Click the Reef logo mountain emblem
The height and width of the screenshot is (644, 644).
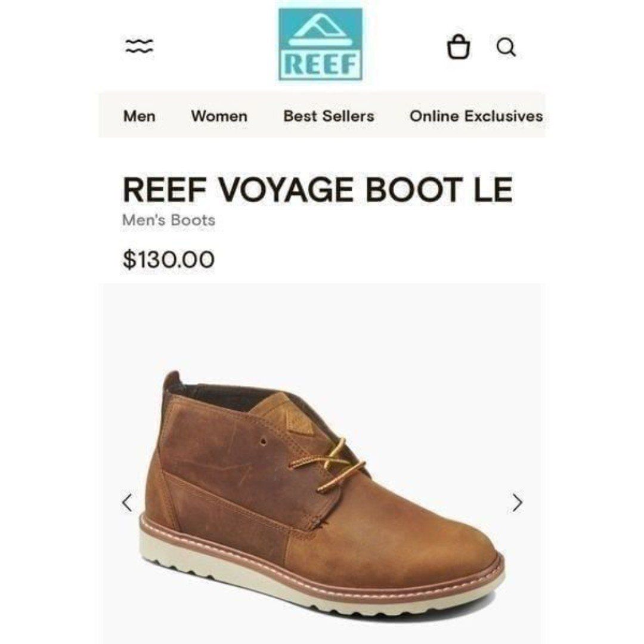click(320, 30)
